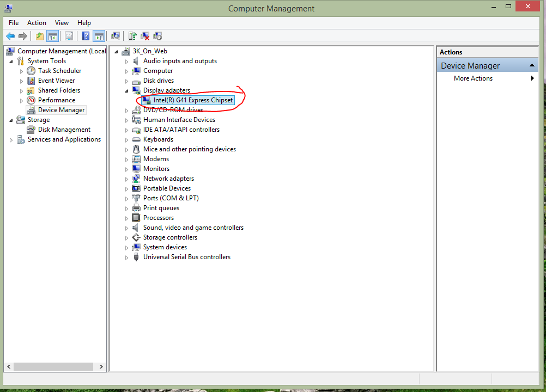Collapse the Device Manager header in Actions pane
Image resolution: width=546 pixels, height=392 pixels.
(x=531, y=65)
